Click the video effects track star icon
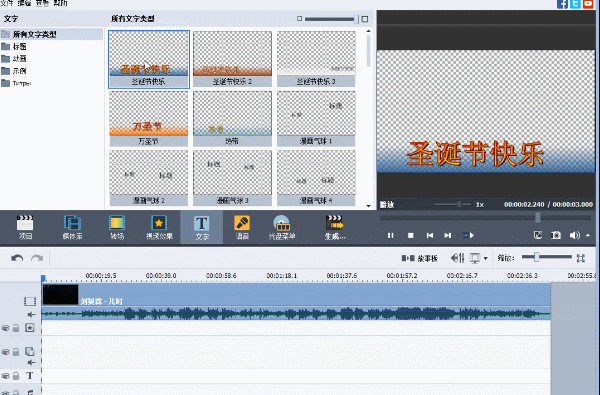600x395 pixels. pyautogui.click(x=30, y=328)
